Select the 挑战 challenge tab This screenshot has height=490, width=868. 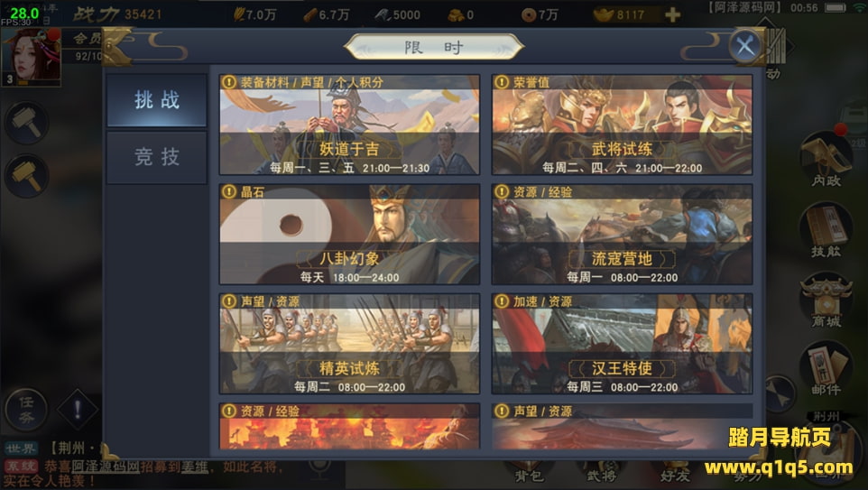pyautogui.click(x=157, y=100)
